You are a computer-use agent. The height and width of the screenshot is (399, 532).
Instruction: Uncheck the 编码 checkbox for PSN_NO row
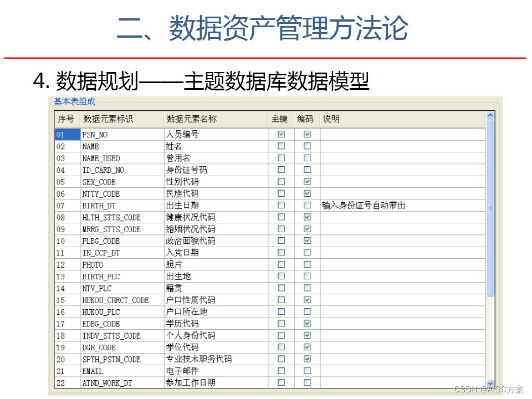click(x=307, y=134)
